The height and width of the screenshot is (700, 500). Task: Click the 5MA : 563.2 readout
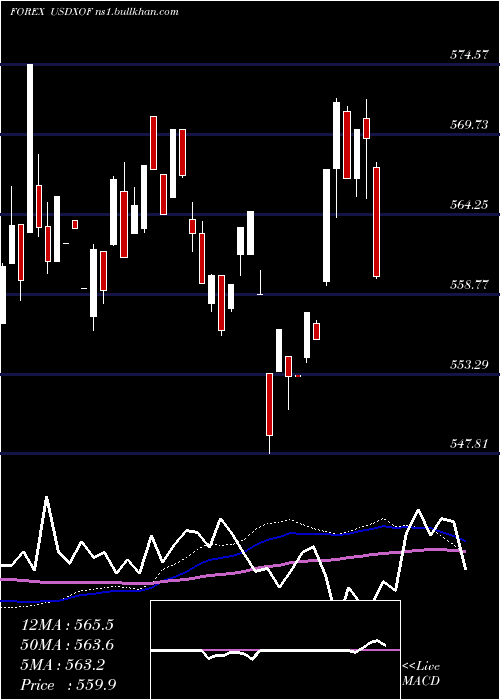click(x=62, y=665)
